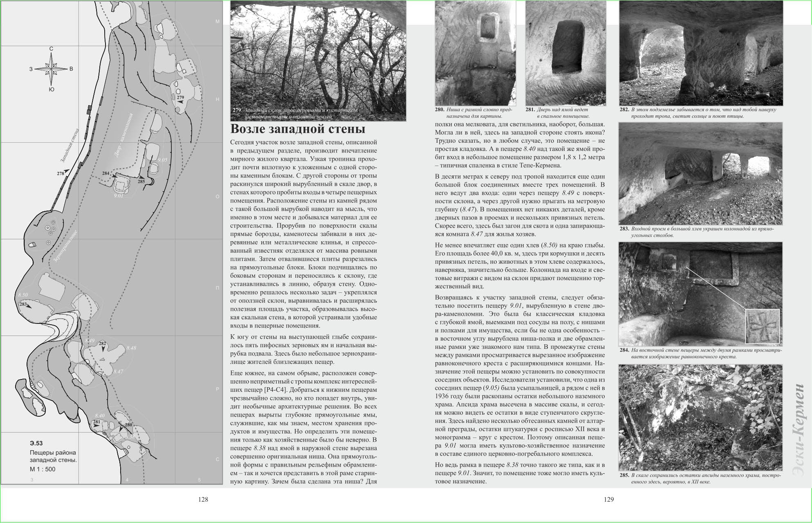812x523 pixels.
Task: Open photo 285 of the apse remains
Action: coord(700,418)
